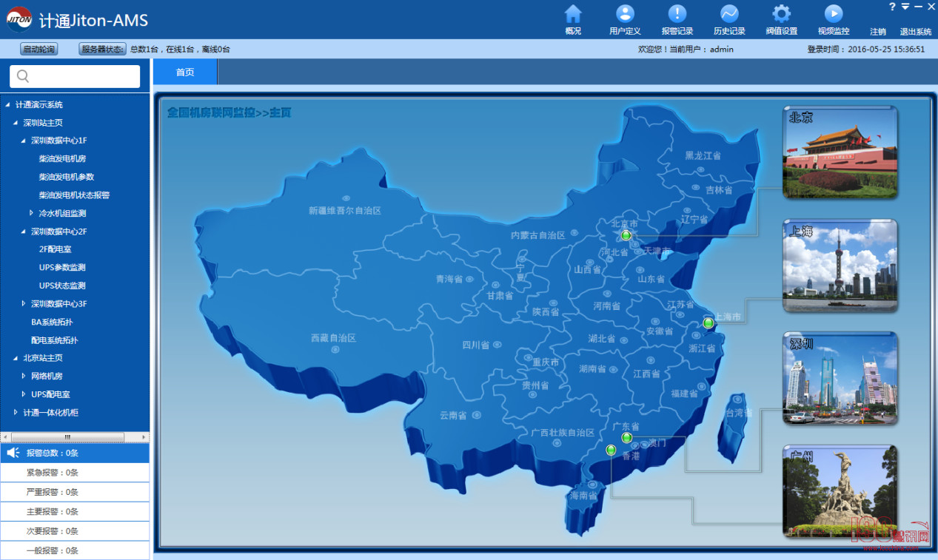
Task: Expand the 冷水机组监测 tree node
Action: point(31,213)
